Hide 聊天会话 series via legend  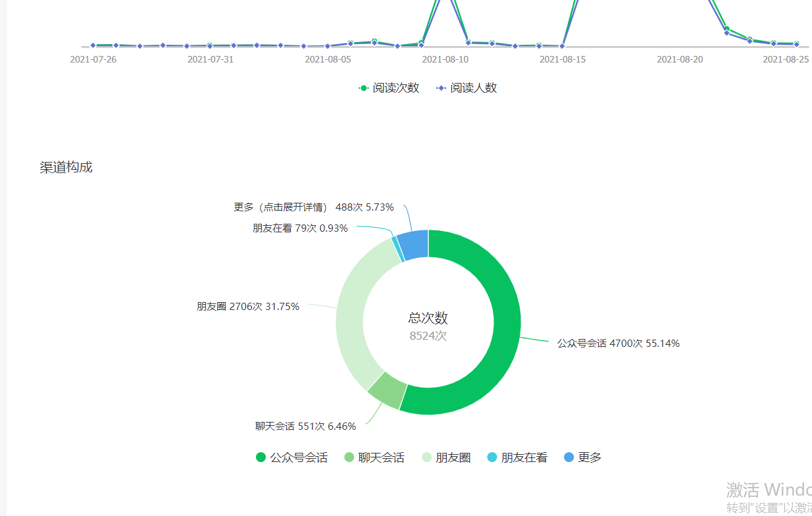[374, 457]
